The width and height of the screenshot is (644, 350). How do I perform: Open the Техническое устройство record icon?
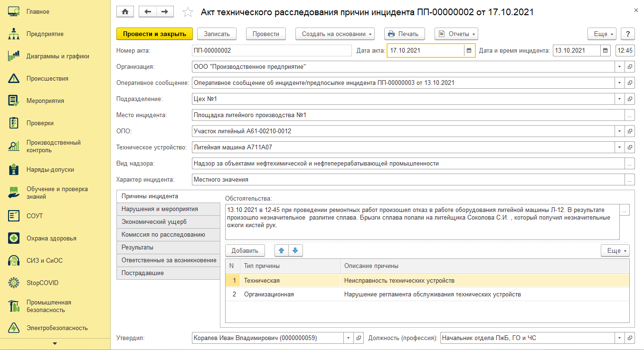pos(630,147)
